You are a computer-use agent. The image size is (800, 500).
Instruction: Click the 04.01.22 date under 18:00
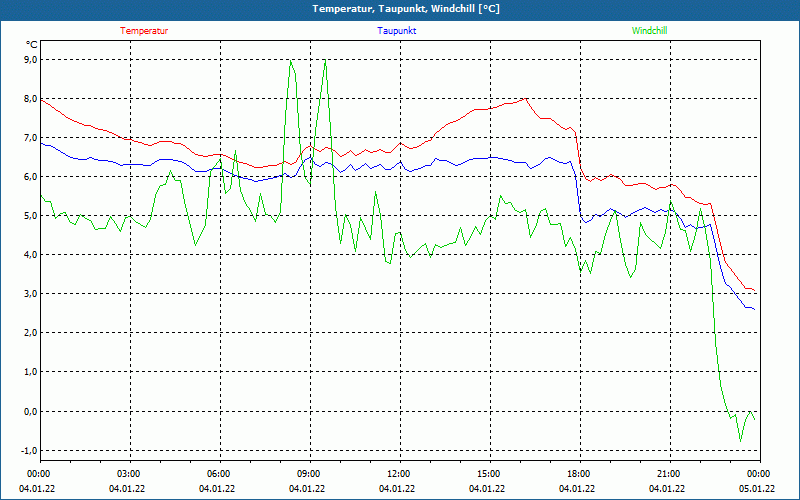[x=577, y=488]
